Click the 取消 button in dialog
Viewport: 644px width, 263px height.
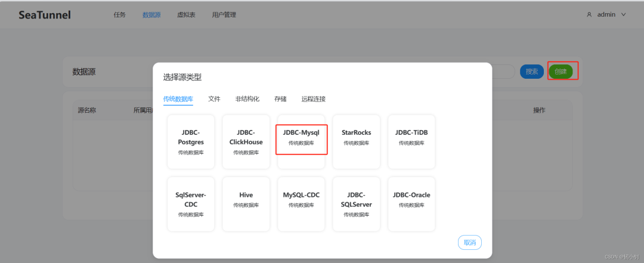tap(470, 243)
